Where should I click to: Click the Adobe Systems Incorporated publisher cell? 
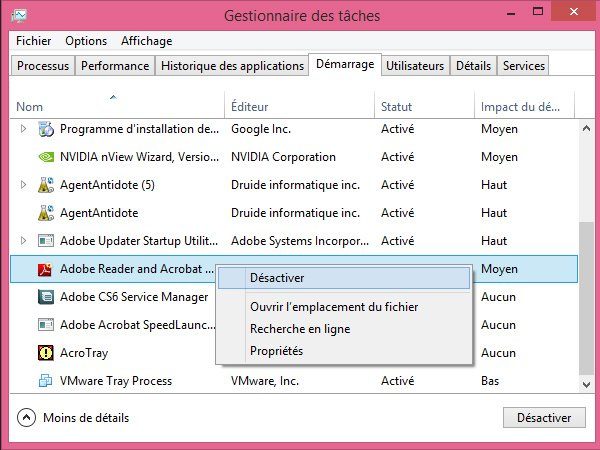pyautogui.click(x=300, y=241)
